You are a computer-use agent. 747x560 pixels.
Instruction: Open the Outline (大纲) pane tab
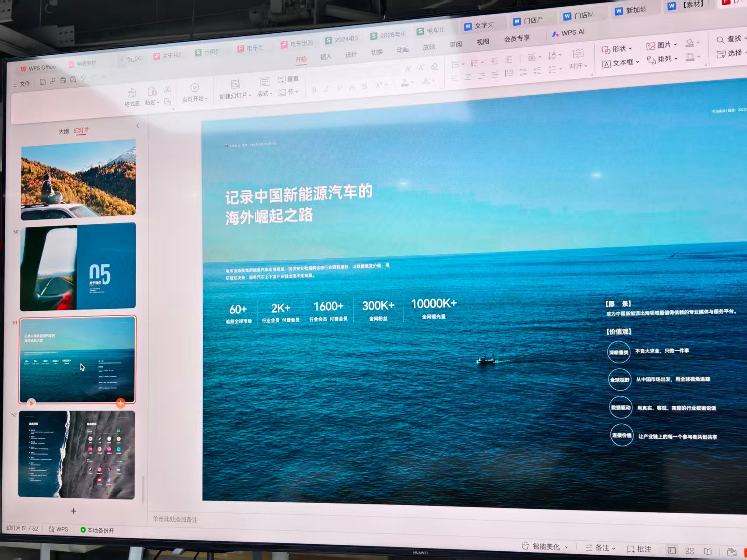(64, 131)
